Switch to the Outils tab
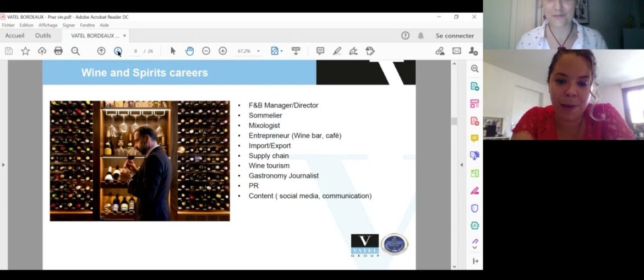The width and height of the screenshot is (644, 280). [43, 36]
